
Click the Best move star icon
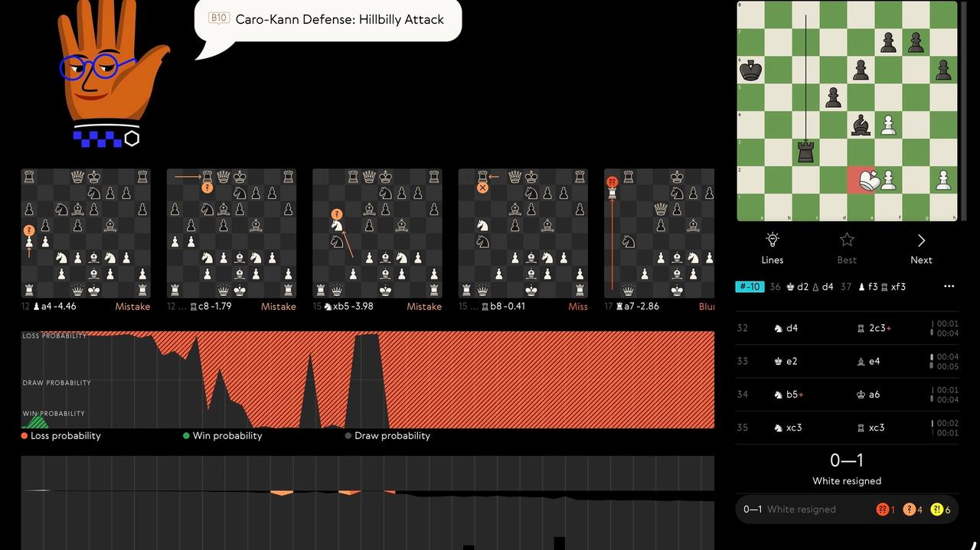click(x=847, y=240)
